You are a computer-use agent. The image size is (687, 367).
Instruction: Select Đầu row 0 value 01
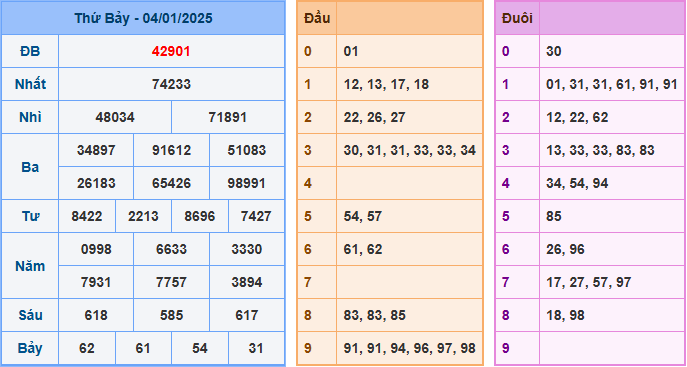click(351, 52)
